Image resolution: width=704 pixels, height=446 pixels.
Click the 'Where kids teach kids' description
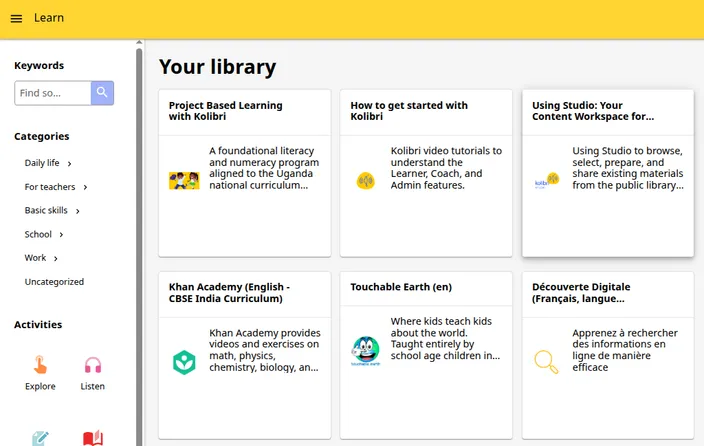445,338
